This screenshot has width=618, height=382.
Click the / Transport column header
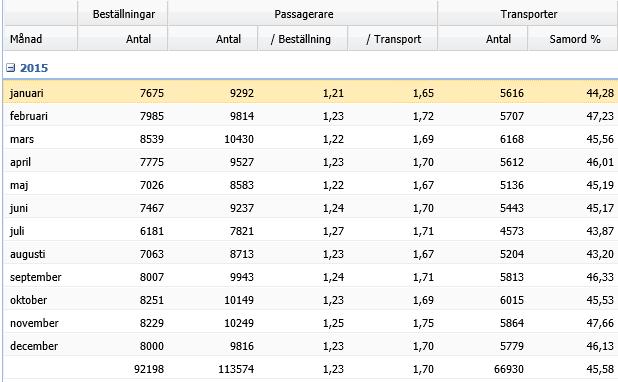click(x=392, y=39)
